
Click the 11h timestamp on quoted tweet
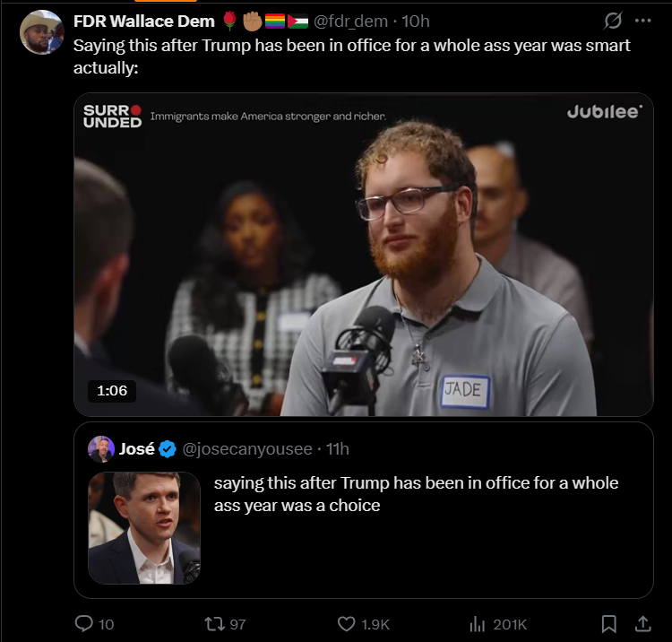coord(338,449)
